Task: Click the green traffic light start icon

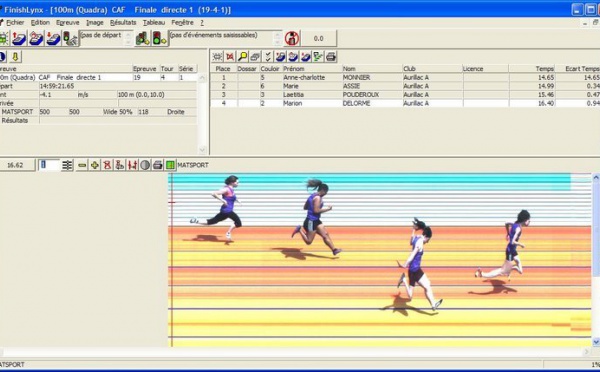Action: [x=159, y=38]
